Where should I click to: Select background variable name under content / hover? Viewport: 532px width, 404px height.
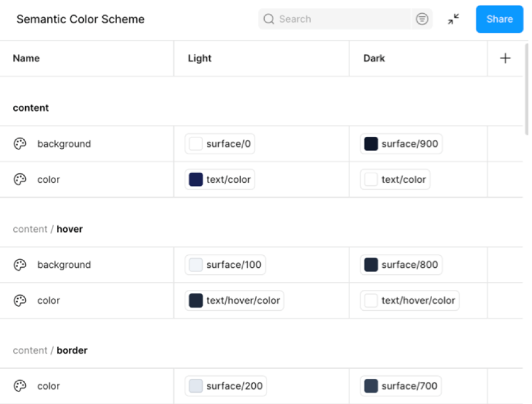[64, 265]
